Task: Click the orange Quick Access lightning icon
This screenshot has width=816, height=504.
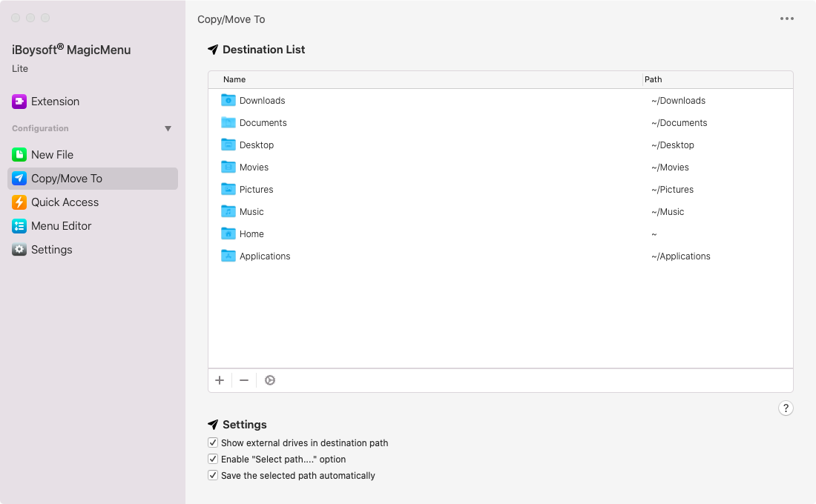Action: click(x=19, y=202)
